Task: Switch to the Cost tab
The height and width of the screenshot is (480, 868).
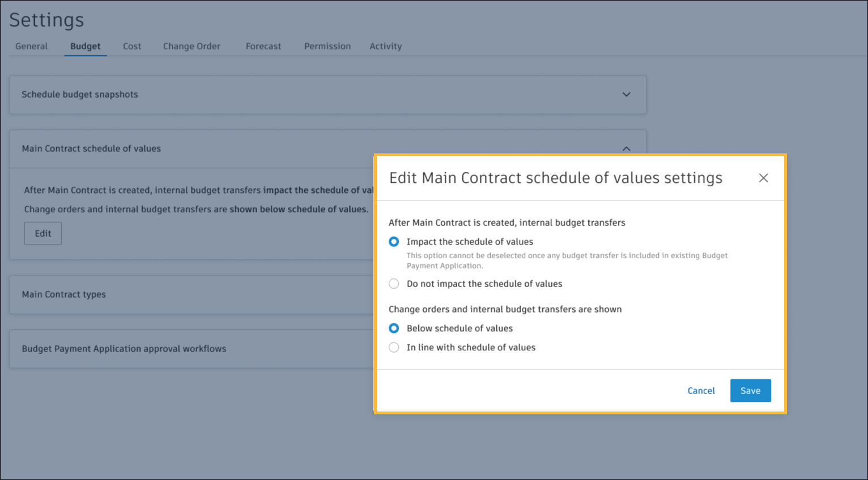Action: click(132, 46)
